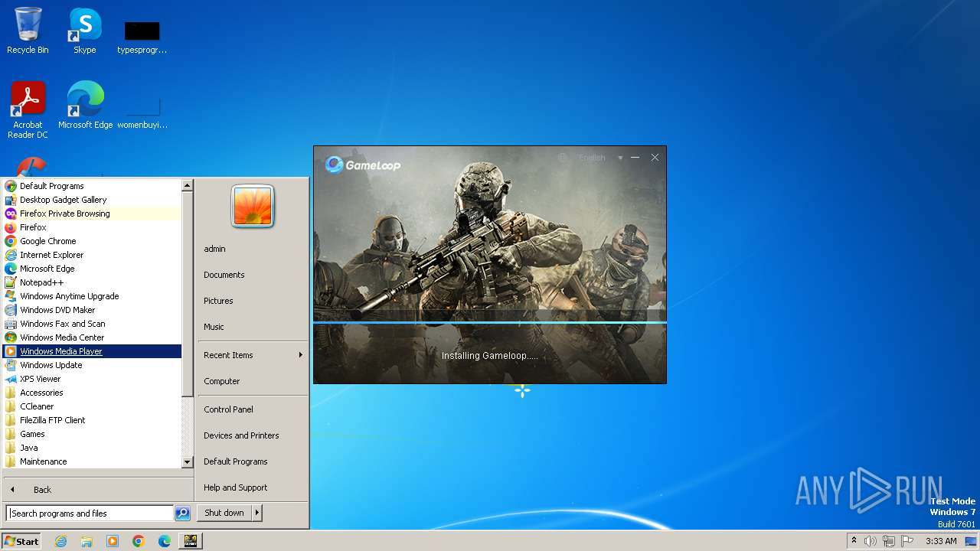Open Microsoft Edge from taskbar
980x551 pixels.
point(165,541)
